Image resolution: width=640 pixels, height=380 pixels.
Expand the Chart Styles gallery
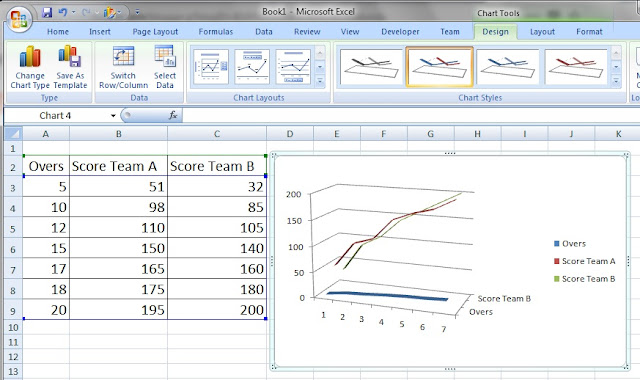click(x=616, y=81)
